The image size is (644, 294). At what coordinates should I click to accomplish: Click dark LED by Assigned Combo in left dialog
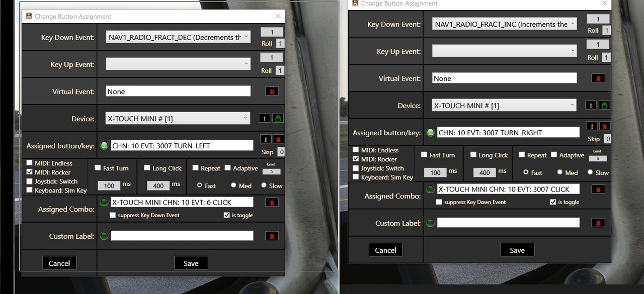(104, 203)
